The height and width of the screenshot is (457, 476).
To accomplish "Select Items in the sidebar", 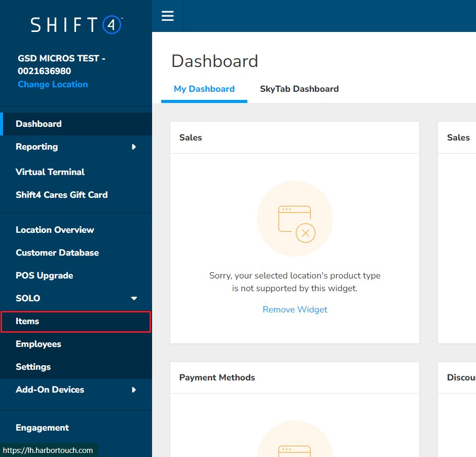I will point(27,321).
